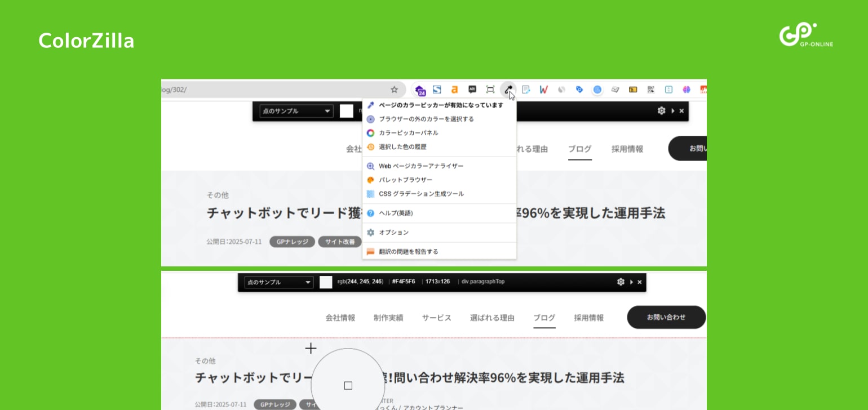Click ブログ in upper page navigation

click(x=579, y=149)
